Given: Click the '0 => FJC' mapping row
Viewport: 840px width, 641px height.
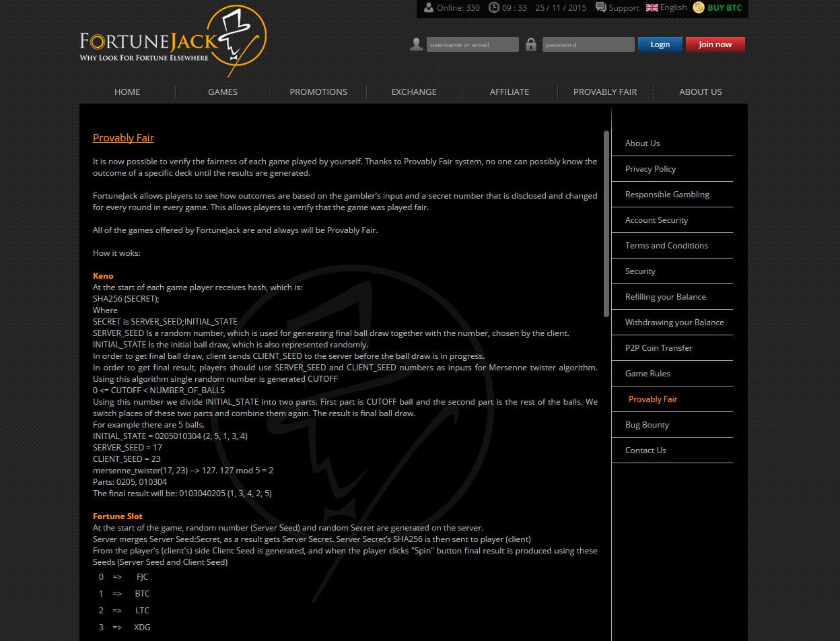Looking at the screenshot, I should pos(123,577).
